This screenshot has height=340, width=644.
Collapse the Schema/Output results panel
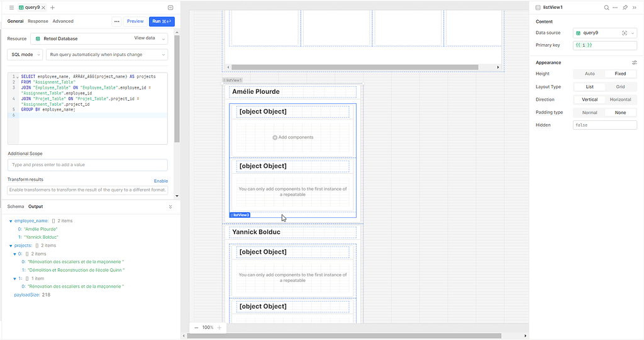(170, 207)
